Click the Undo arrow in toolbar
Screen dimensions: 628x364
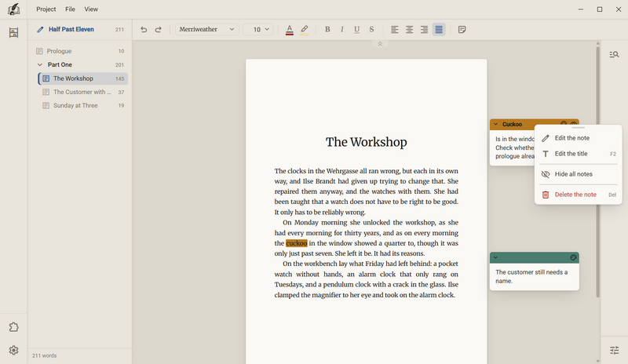tap(144, 29)
